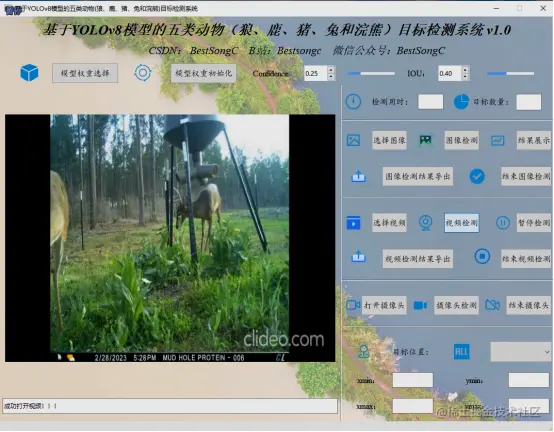Screen dimensions: 554x432
Task: Click the upload icon beside 视频检测结果导出
Action: click(358, 256)
